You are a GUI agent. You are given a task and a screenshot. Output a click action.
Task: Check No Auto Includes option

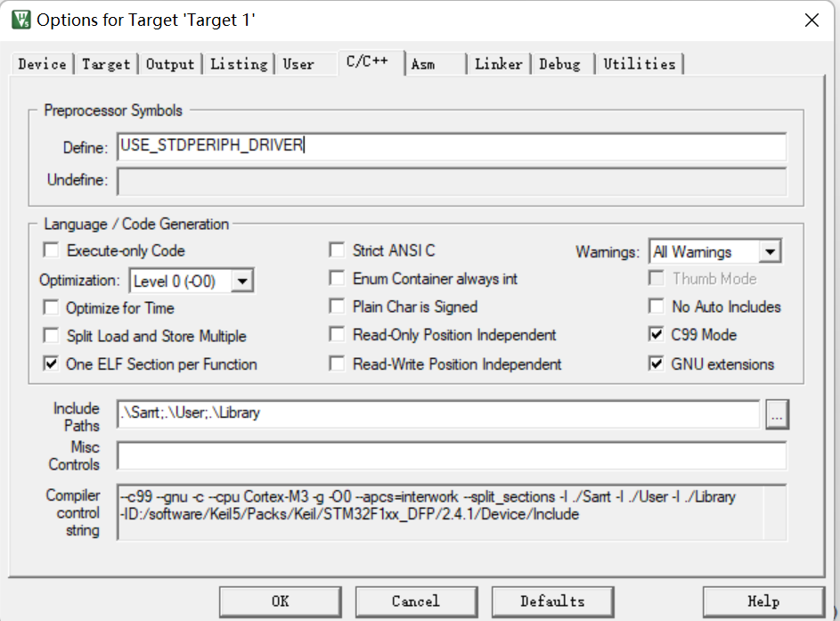657,306
